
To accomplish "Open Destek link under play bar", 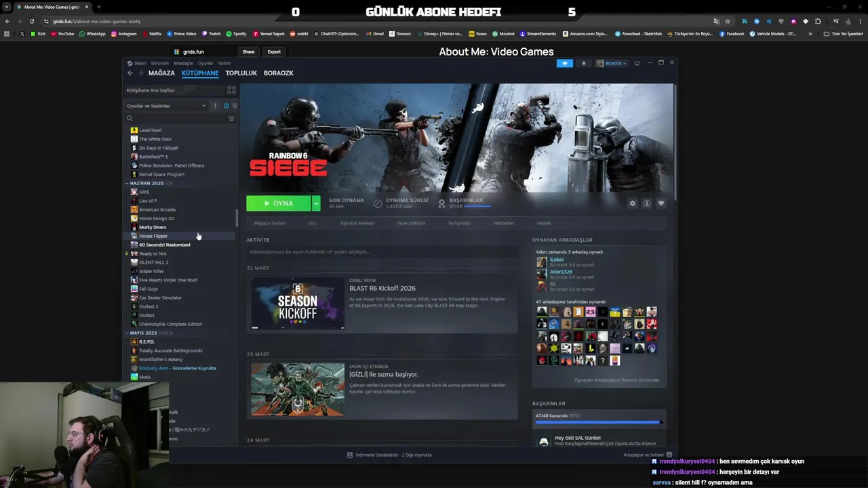I will (544, 223).
